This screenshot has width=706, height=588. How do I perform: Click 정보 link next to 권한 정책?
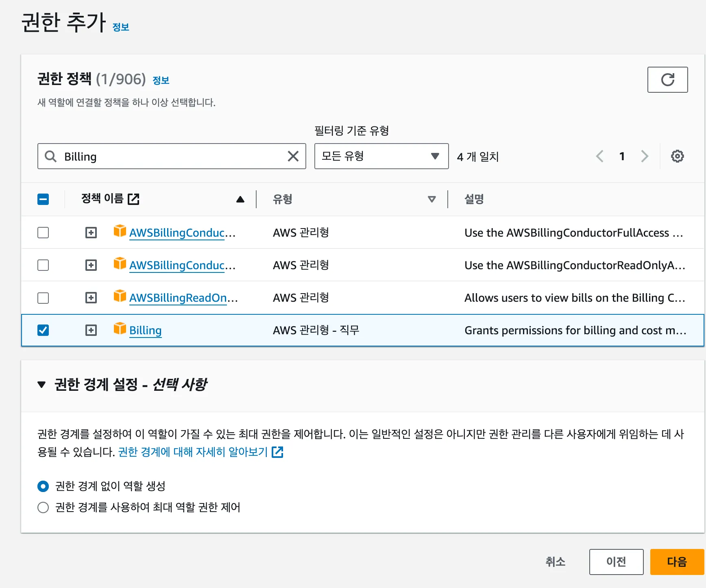pyautogui.click(x=161, y=81)
